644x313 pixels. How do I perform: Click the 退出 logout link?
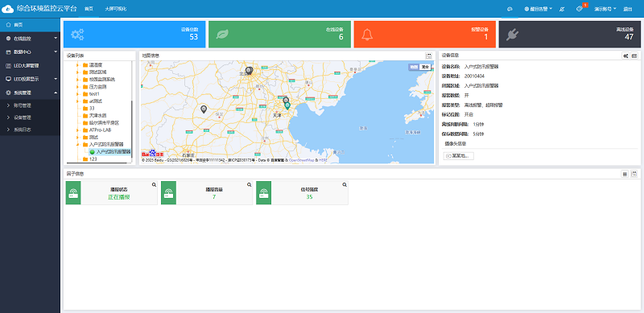(x=628, y=9)
